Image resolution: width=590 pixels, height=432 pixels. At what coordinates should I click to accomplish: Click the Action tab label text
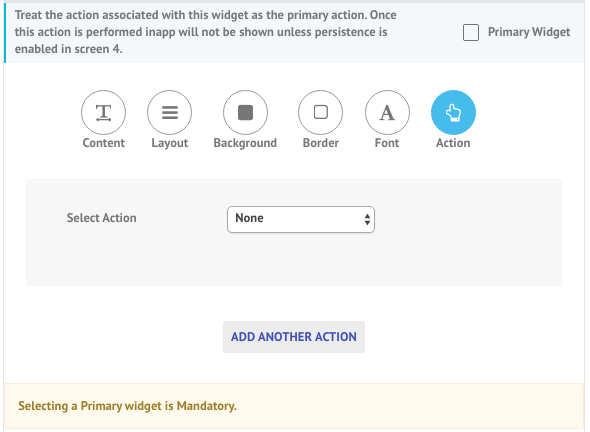(453, 143)
